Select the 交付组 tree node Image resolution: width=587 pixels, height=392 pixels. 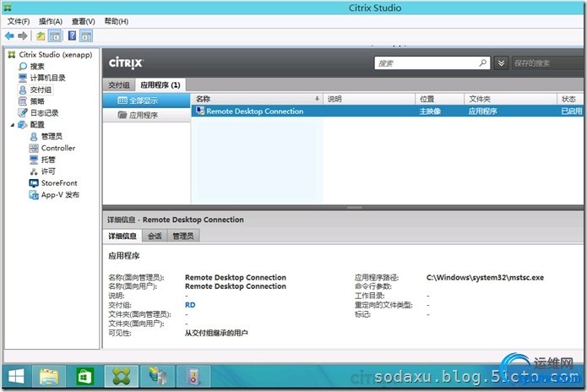(41, 90)
